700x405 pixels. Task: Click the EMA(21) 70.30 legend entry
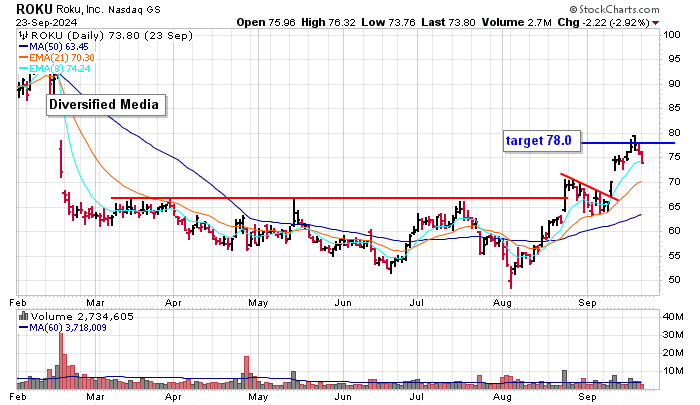(x=57, y=58)
